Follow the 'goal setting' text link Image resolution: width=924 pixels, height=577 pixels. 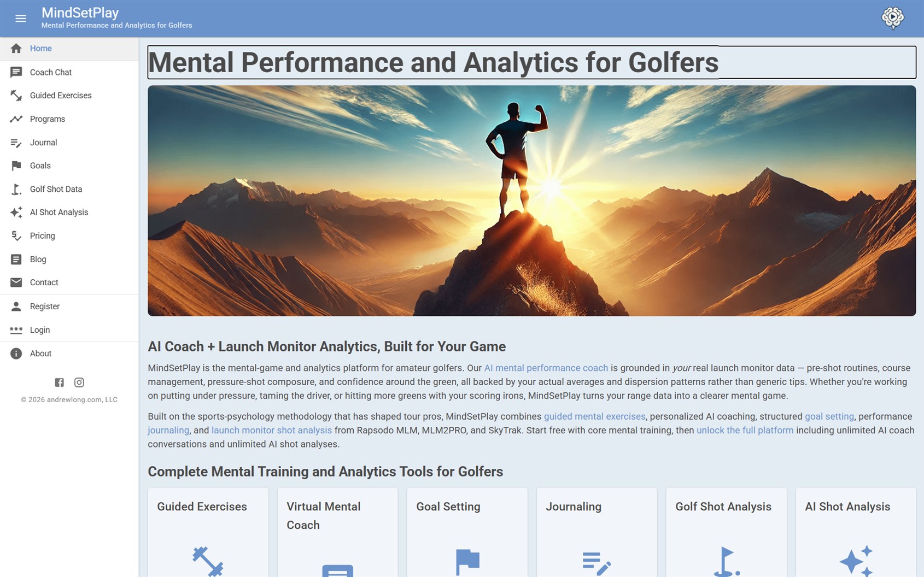coord(829,416)
